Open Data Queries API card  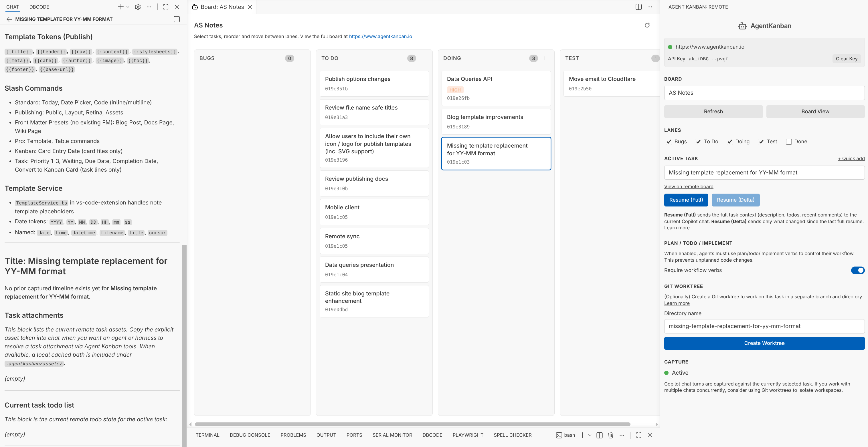[x=496, y=88]
